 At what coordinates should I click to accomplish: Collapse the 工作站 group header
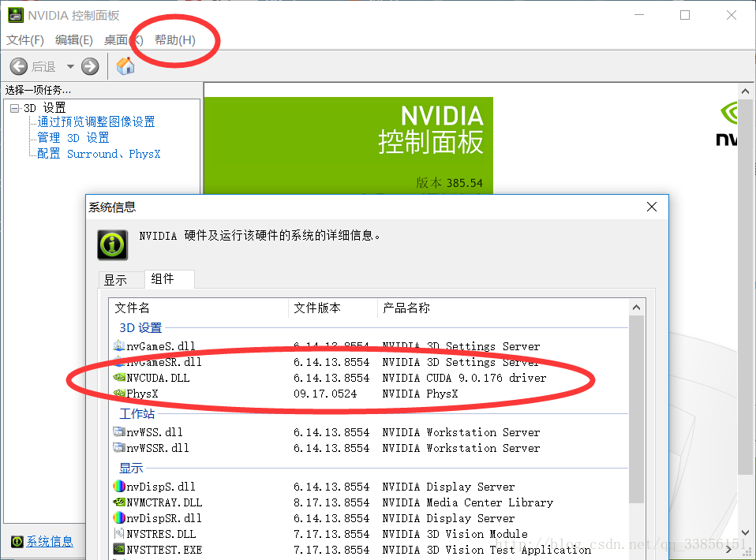point(137,413)
